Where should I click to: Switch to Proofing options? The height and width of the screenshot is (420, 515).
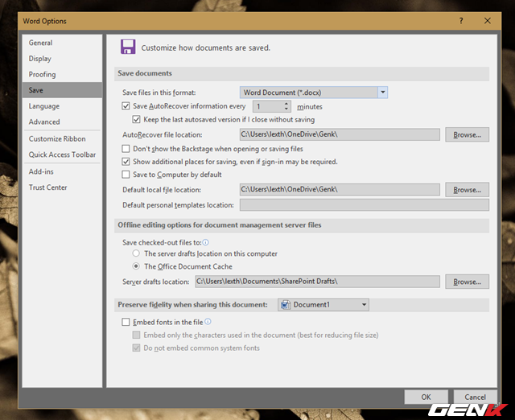(62, 74)
